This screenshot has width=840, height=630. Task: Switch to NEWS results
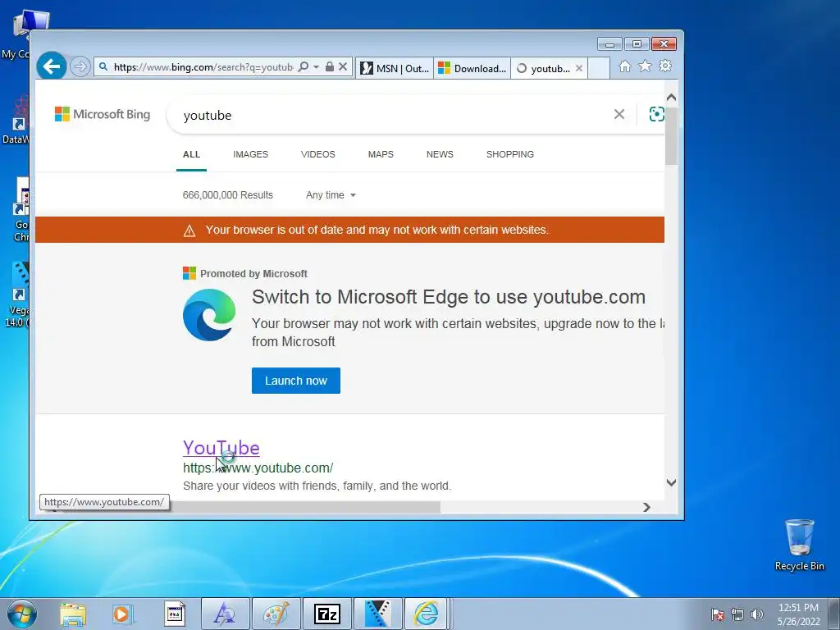click(x=440, y=154)
